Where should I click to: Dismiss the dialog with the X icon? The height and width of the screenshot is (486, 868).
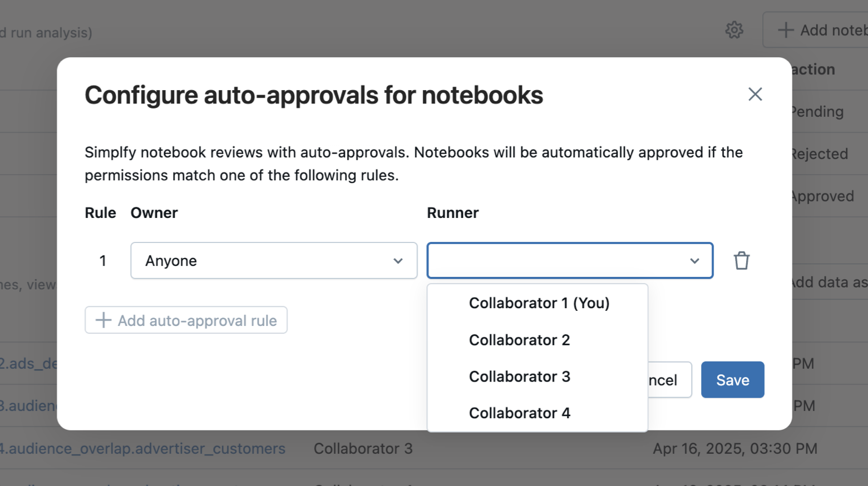click(x=755, y=94)
